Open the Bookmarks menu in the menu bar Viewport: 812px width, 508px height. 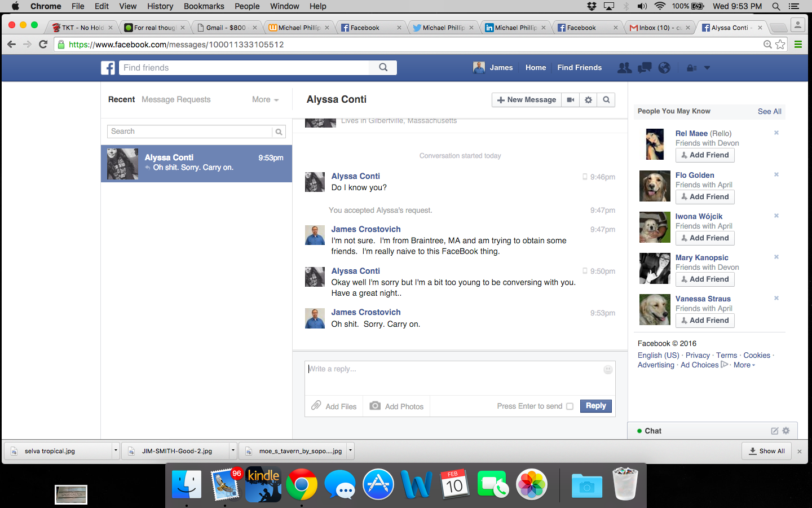[204, 6]
